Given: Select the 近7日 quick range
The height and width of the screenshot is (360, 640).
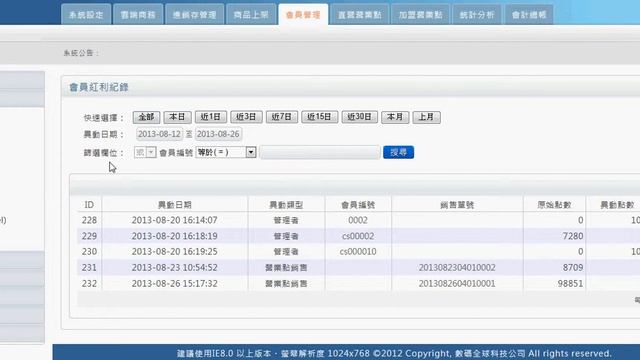Looking at the screenshot, I should coord(282,117).
